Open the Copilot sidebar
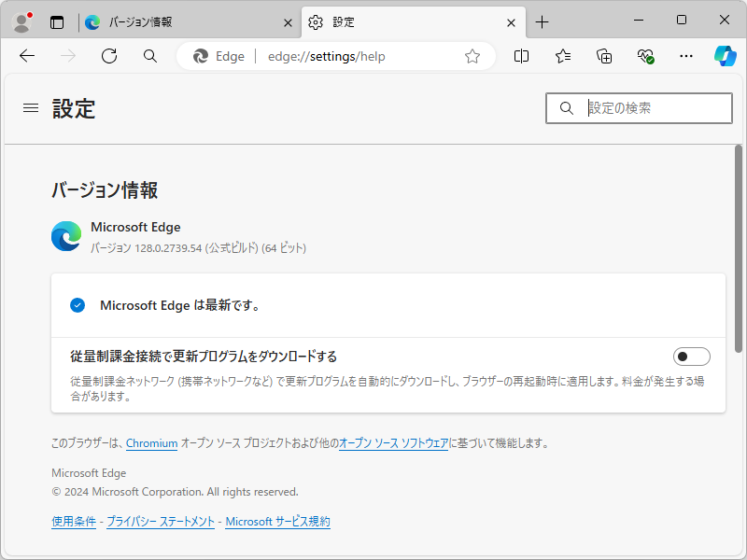 pos(726,56)
